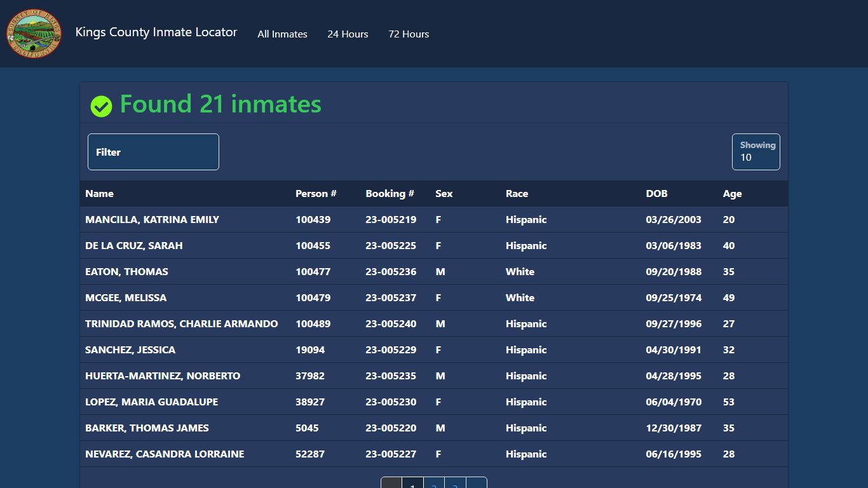This screenshot has width=868, height=488.
Task: Sort by Name column header
Action: pos(99,194)
